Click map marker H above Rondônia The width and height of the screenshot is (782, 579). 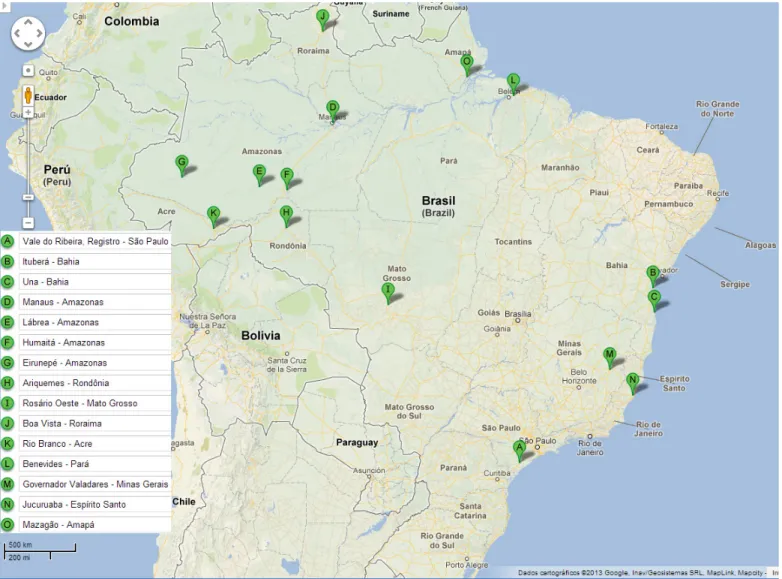click(x=286, y=216)
